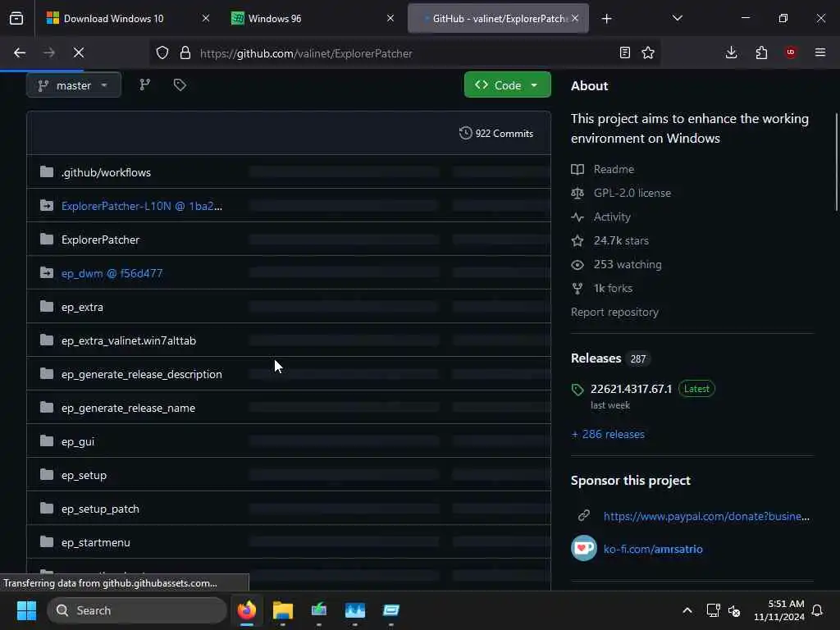The height and width of the screenshot is (630, 840).
Task: Show hidden system tray icons
Action: coord(687,610)
